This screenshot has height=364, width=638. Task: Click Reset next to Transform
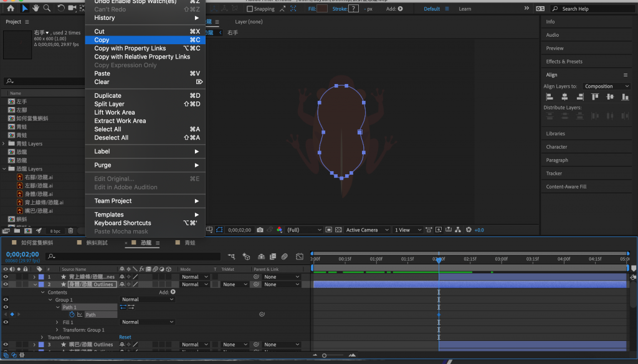(x=125, y=337)
